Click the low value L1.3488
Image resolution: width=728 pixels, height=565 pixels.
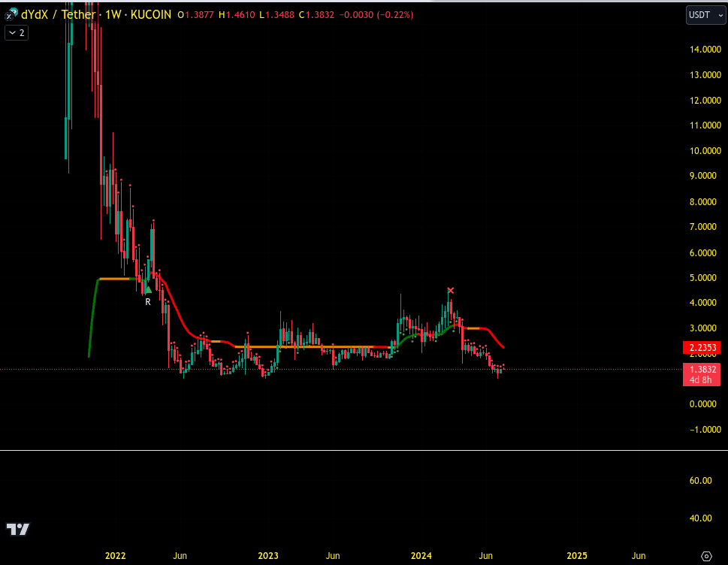pos(276,15)
